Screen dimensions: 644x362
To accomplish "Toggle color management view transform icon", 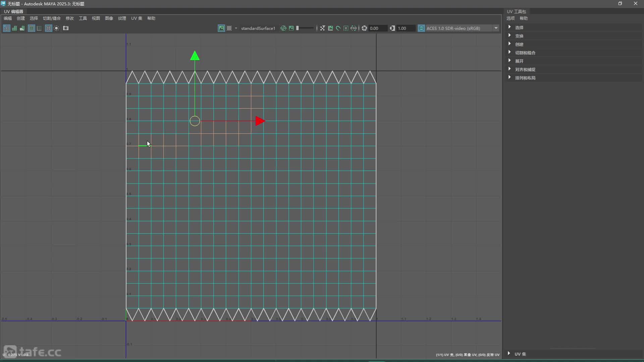I will pyautogui.click(x=421, y=28).
